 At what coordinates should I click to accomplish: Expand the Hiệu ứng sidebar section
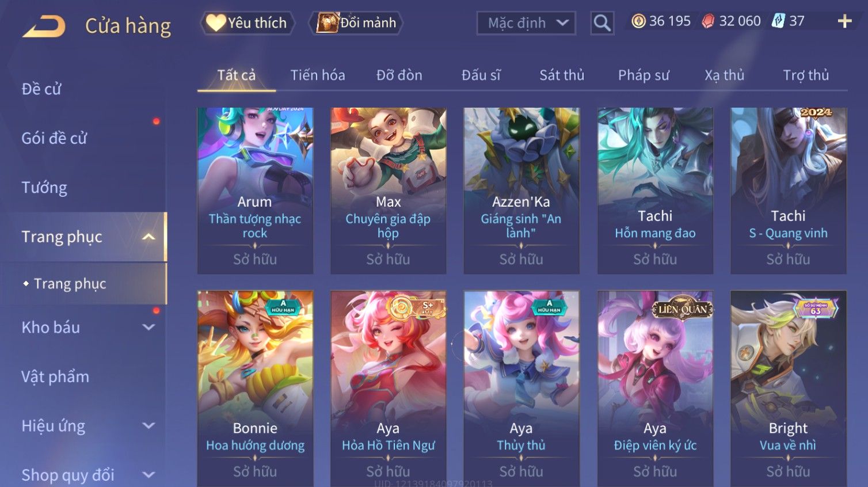[x=149, y=425]
